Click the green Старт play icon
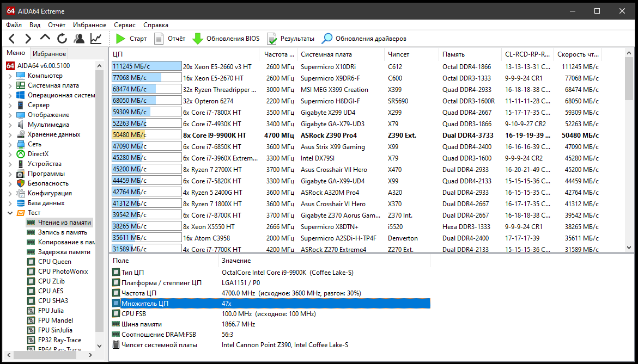 [x=120, y=39]
